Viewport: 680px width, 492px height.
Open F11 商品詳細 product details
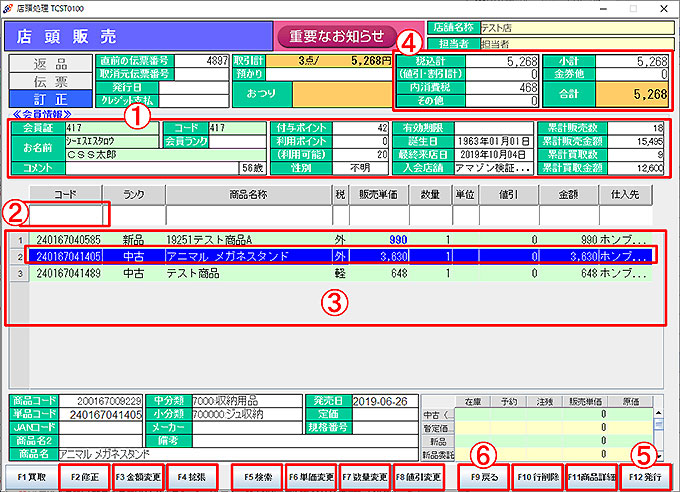tap(592, 478)
